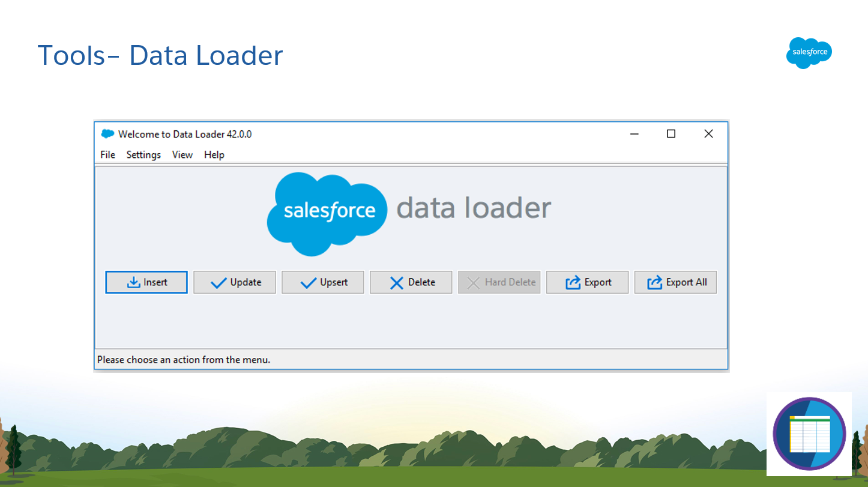Minimize the Data Loader window
Viewport: 868px width, 487px height.
point(634,134)
